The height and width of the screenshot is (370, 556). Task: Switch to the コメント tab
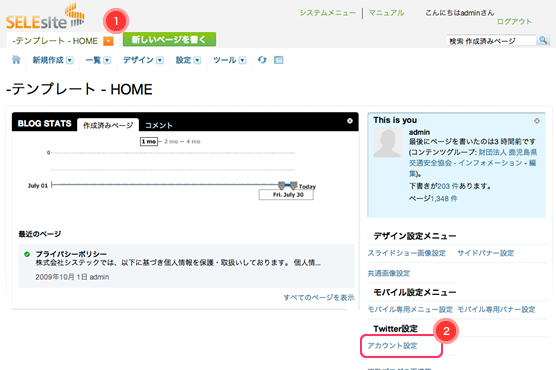tap(159, 125)
